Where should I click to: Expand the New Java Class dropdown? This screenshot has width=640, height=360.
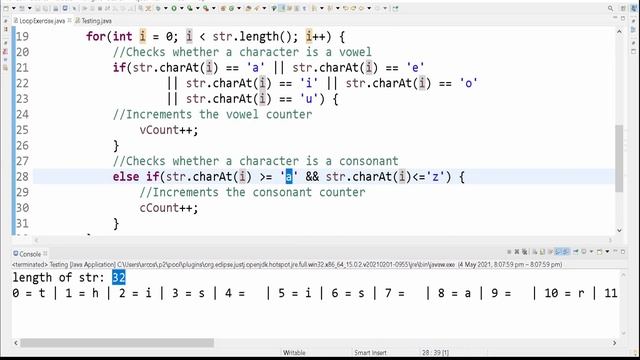(239, 8)
